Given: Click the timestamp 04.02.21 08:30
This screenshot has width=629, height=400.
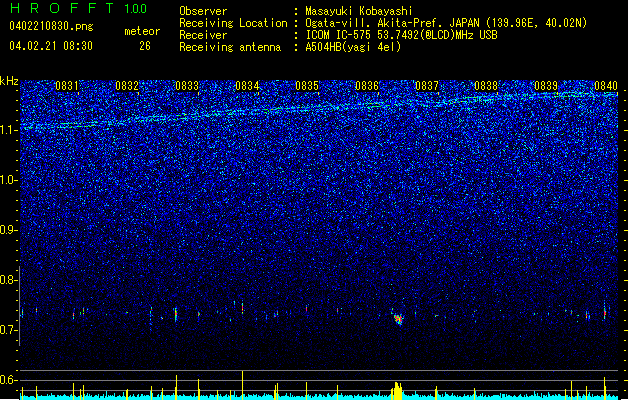Looking at the screenshot, I should pos(51,46).
